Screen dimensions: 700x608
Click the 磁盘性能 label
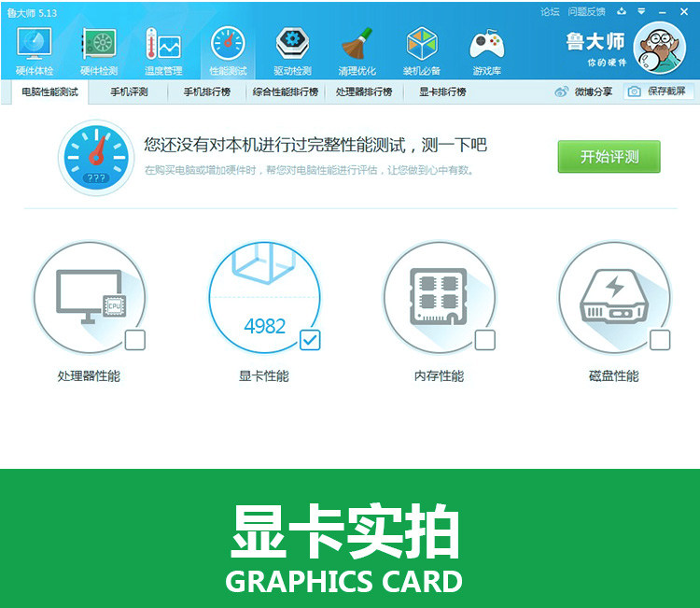(x=614, y=376)
